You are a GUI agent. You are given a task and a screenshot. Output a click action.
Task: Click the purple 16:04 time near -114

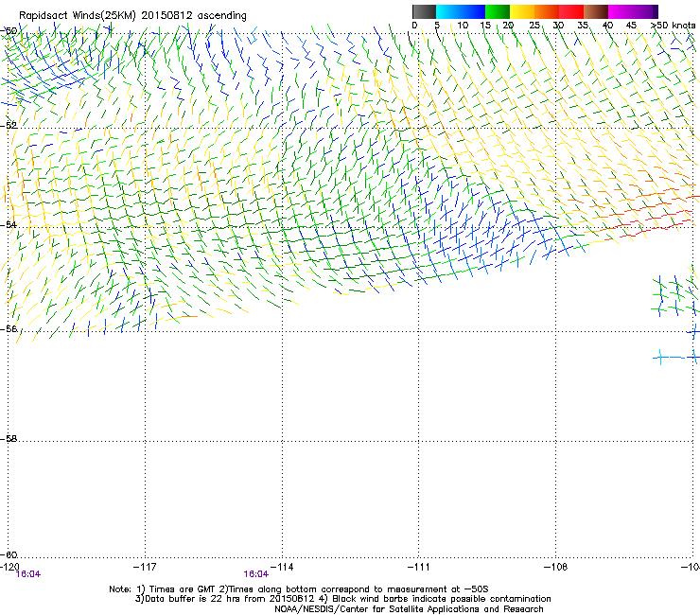[x=256, y=574]
